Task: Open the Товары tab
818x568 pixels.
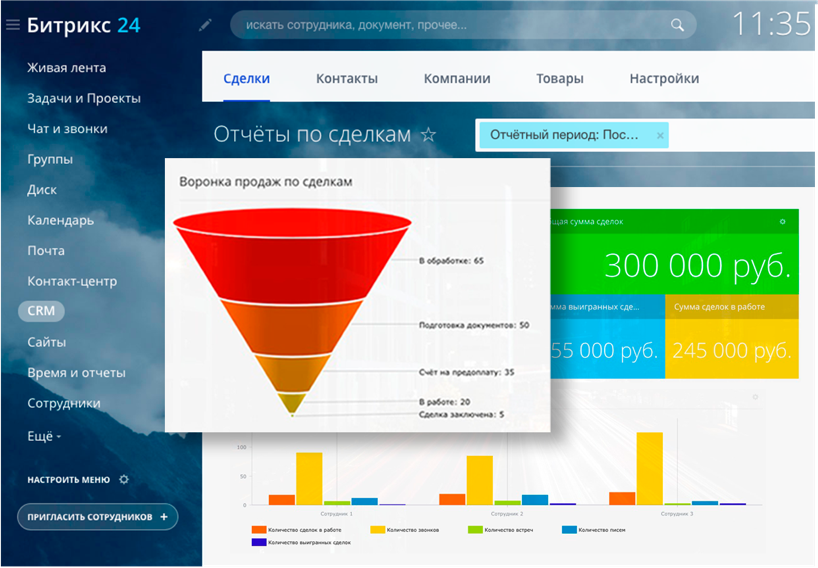Action: coord(560,78)
